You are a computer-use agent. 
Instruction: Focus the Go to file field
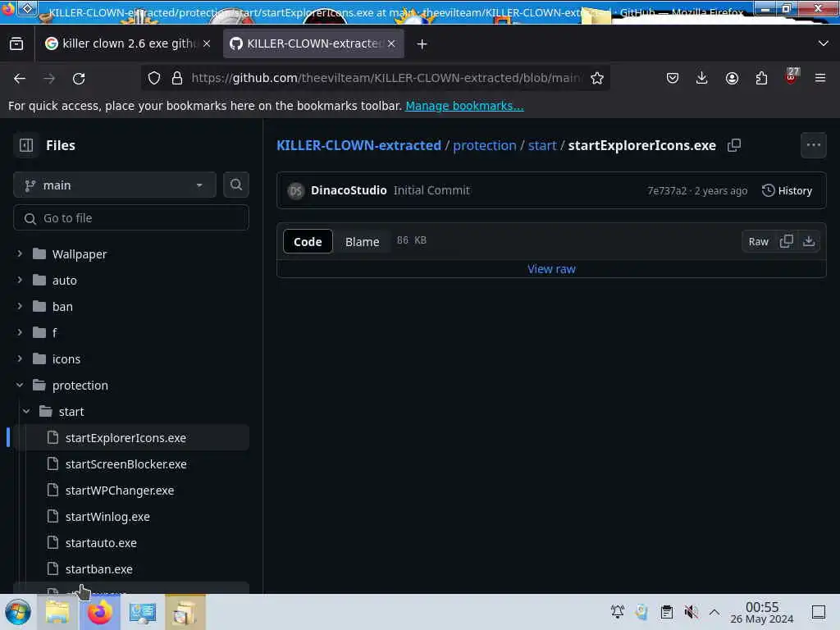click(x=131, y=218)
